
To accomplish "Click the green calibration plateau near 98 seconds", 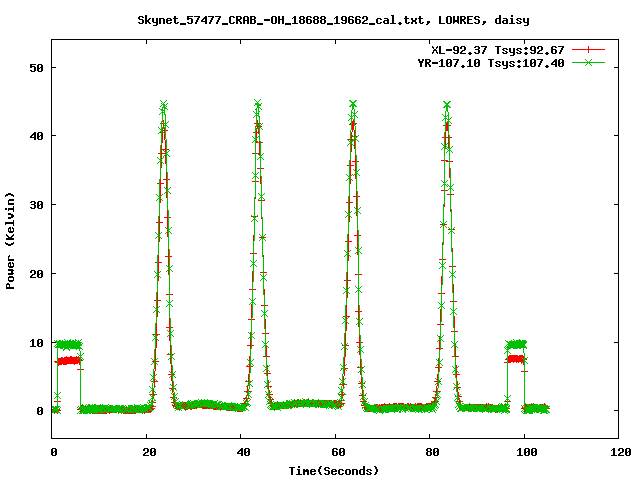I will click(x=516, y=344).
